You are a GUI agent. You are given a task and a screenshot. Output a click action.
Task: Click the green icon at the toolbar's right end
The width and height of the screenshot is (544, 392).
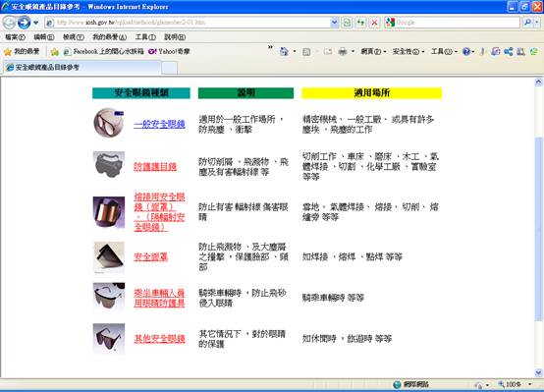coord(533,52)
